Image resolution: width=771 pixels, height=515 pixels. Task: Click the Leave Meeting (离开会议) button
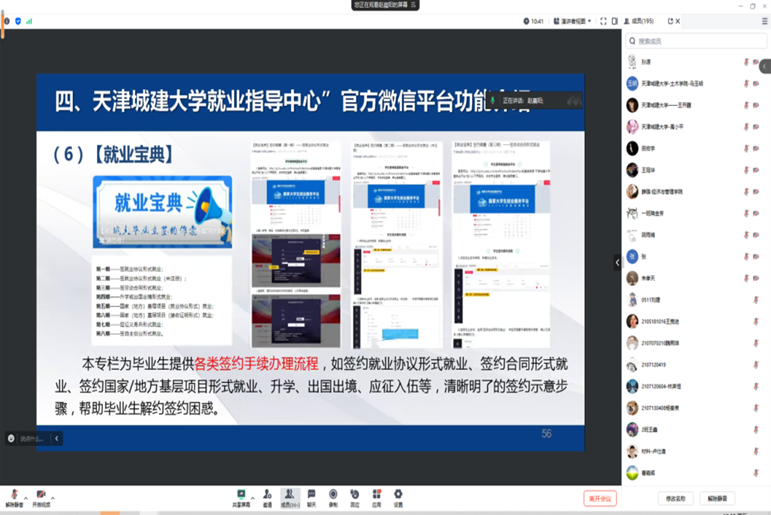pyautogui.click(x=600, y=498)
